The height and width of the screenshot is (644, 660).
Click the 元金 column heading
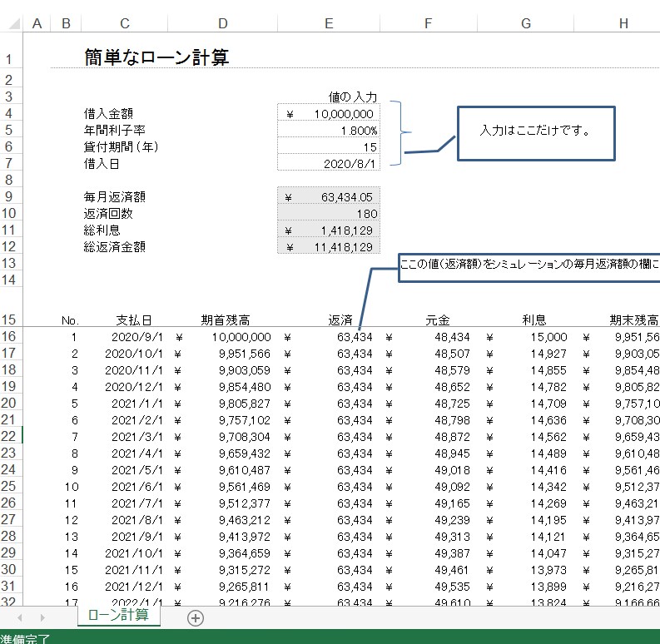click(437, 320)
